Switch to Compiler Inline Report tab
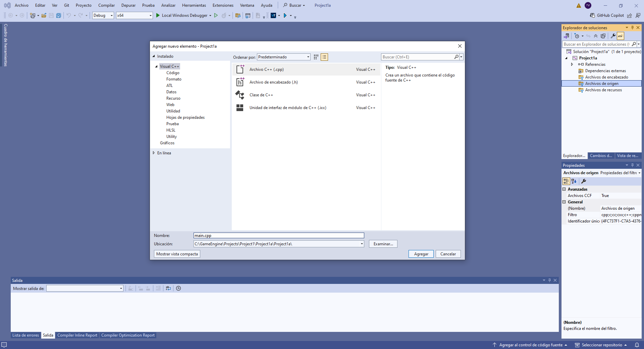 click(77, 335)
